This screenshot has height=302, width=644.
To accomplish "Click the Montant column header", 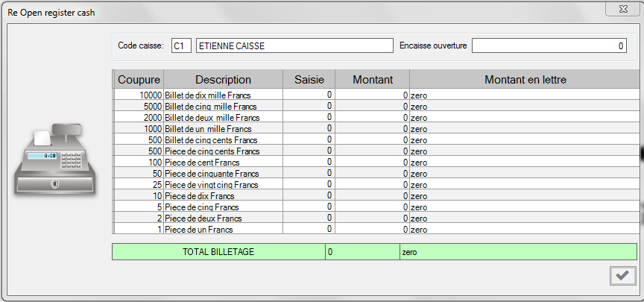I will pyautogui.click(x=372, y=80).
